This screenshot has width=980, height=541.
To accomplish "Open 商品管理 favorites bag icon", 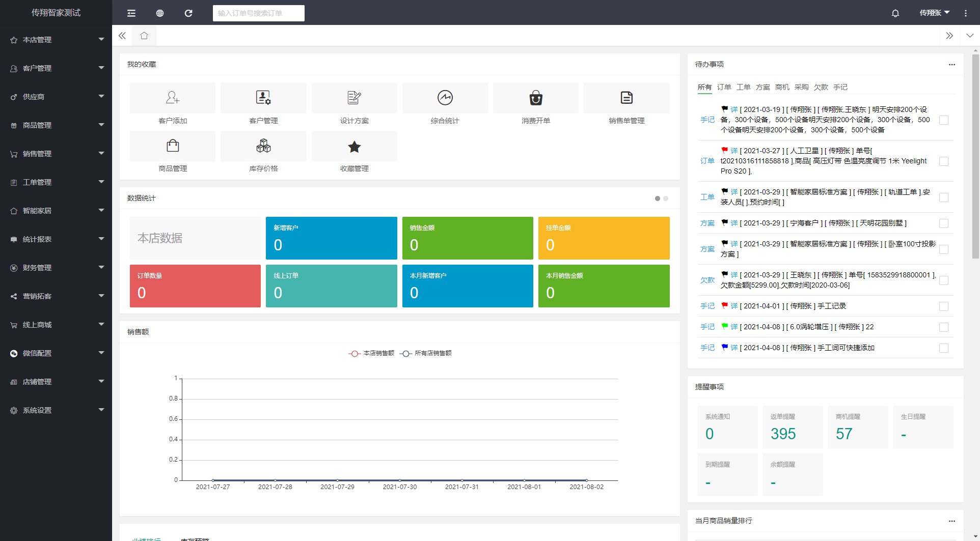I will click(173, 146).
